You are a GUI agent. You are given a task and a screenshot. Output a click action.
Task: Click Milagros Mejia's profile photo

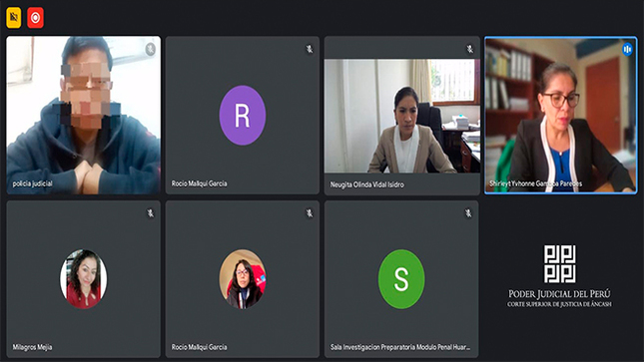pos(84,279)
